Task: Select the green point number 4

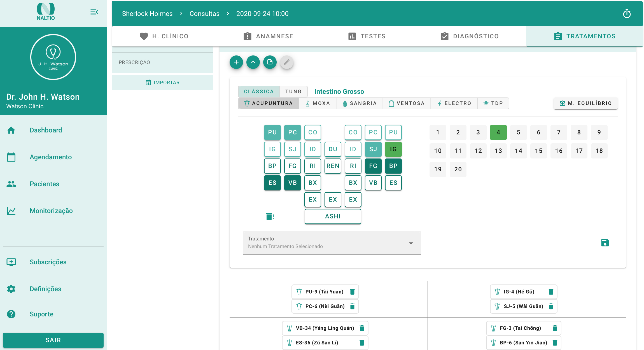Action: point(498,132)
